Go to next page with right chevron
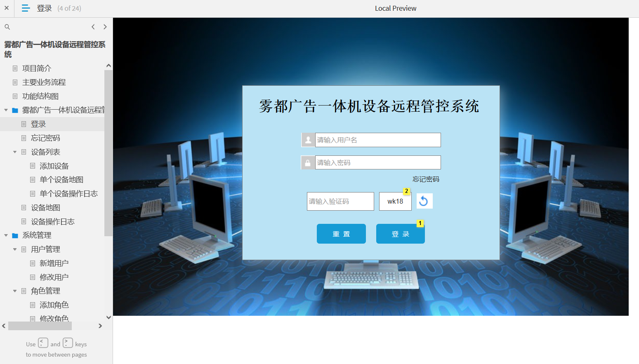This screenshot has height=364, width=639. tap(105, 27)
